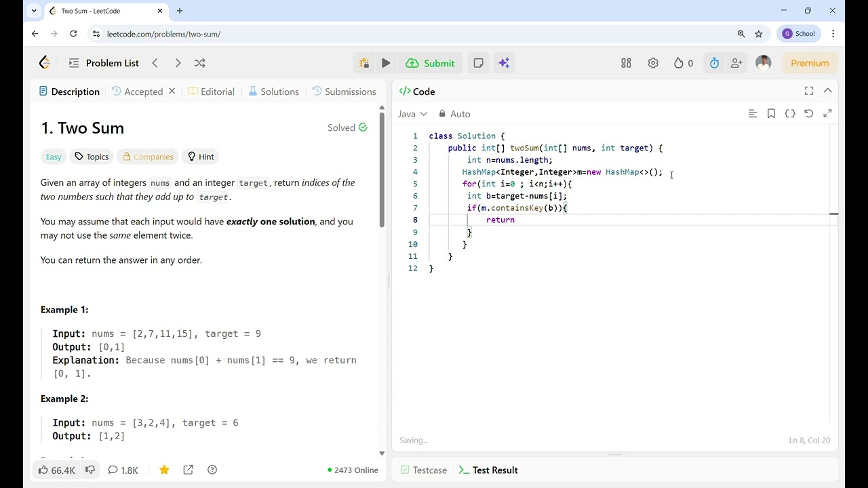Viewport: 868px width, 488px height.
Task: Click the HashMap declaration on line 4
Action: coord(562,172)
